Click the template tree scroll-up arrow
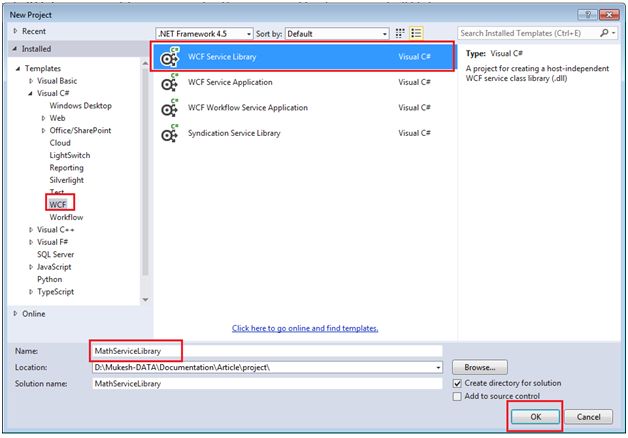This screenshot has height=438, width=628. coord(145,63)
